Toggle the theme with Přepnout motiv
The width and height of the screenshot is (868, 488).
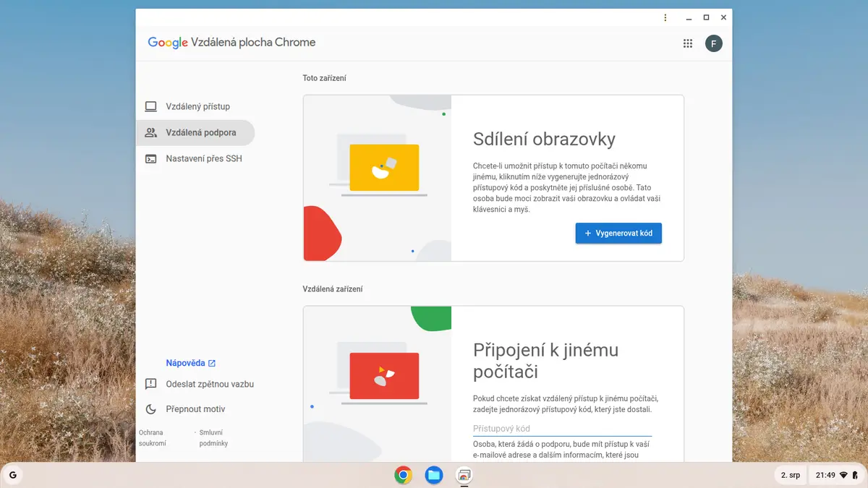185,409
